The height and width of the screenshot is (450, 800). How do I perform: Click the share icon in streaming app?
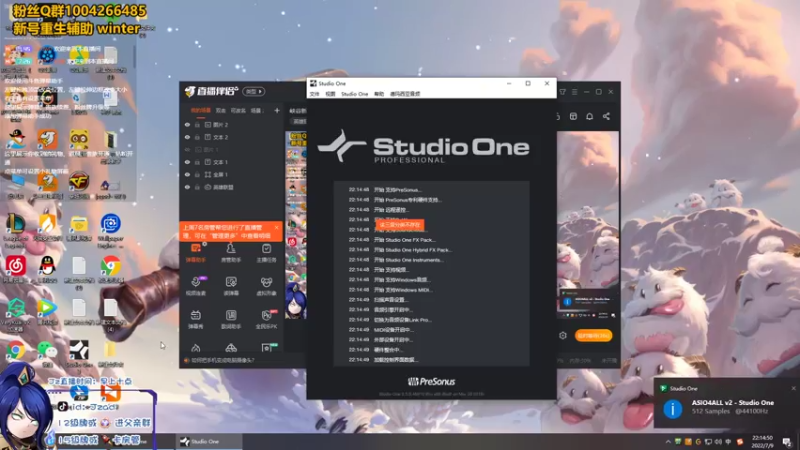click(x=606, y=116)
